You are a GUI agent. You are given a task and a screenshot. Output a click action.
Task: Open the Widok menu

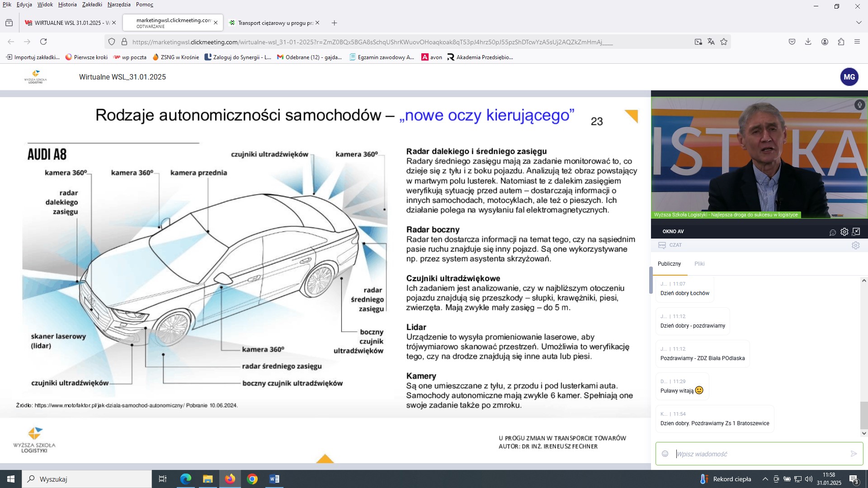tap(45, 5)
